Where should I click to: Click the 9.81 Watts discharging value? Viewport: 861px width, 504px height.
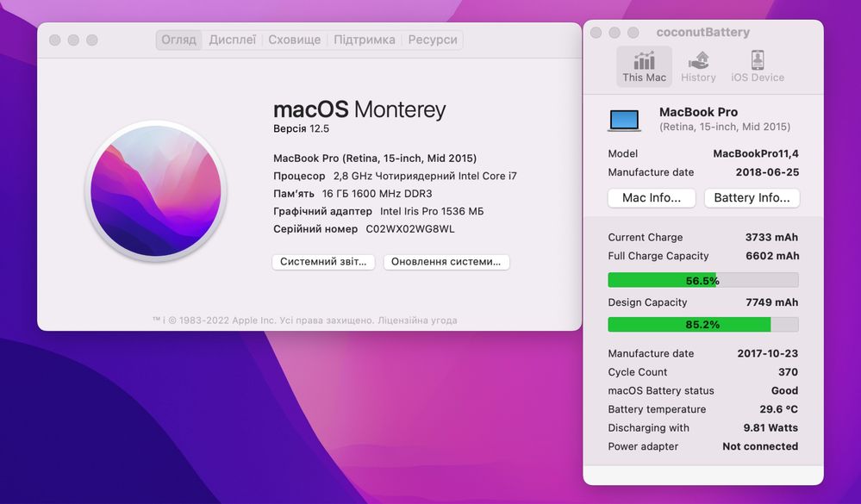click(x=771, y=428)
